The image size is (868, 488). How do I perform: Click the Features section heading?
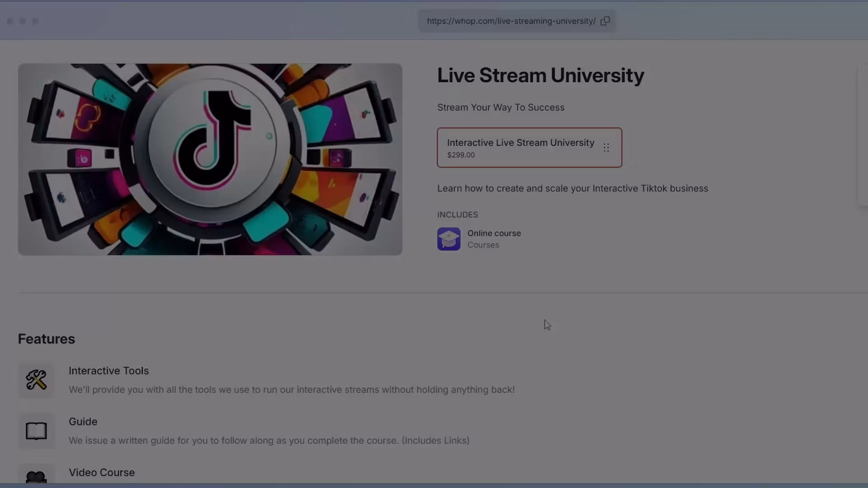(46, 338)
